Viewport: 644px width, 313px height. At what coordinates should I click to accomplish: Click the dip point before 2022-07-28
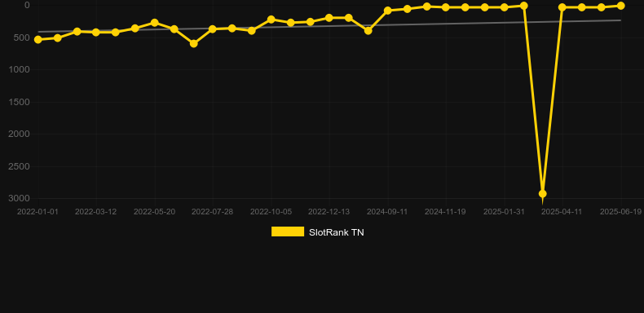point(193,43)
